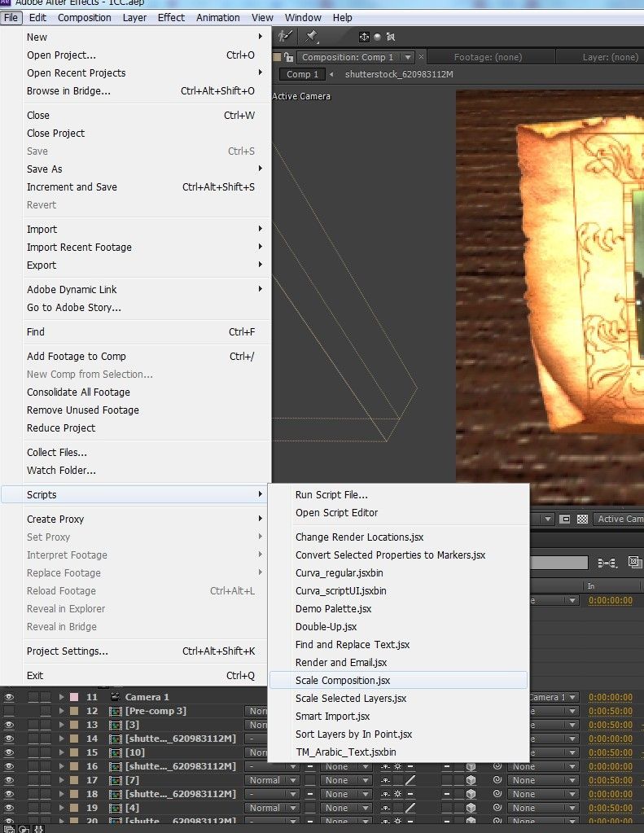Click the timeline search field
This screenshot has width=644, height=833.
click(559, 563)
